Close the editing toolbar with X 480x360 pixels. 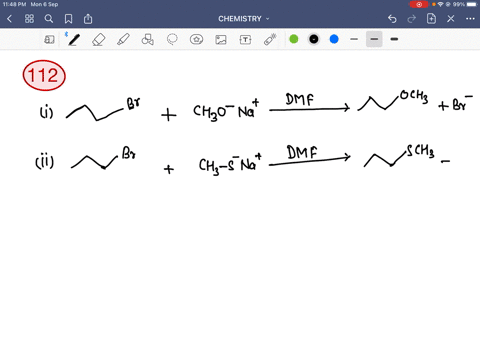[x=451, y=19]
